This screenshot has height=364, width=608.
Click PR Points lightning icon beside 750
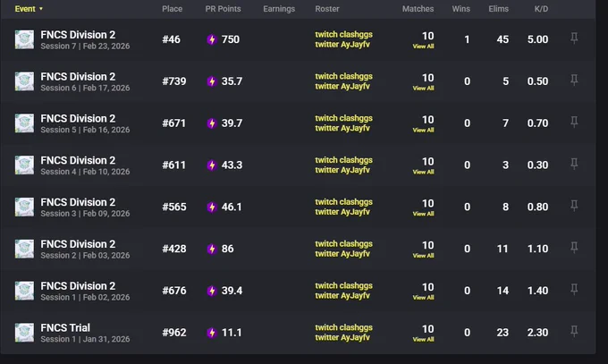pyautogui.click(x=211, y=39)
